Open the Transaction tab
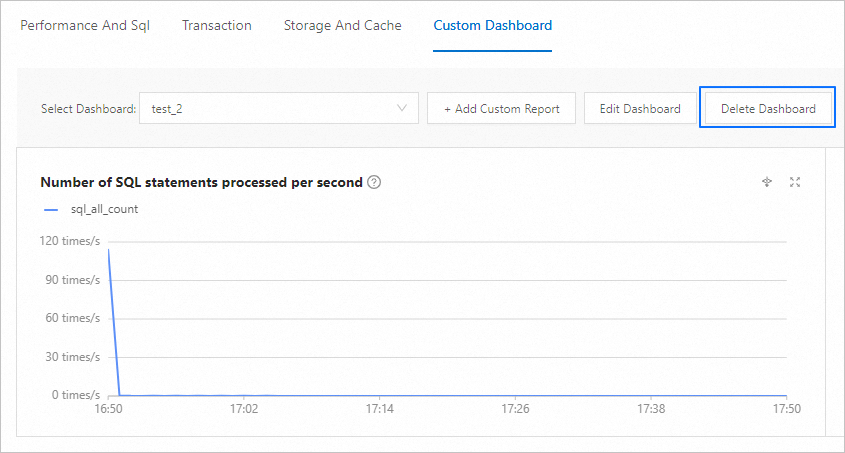Screen dimensions: 845x453 pos(217,25)
